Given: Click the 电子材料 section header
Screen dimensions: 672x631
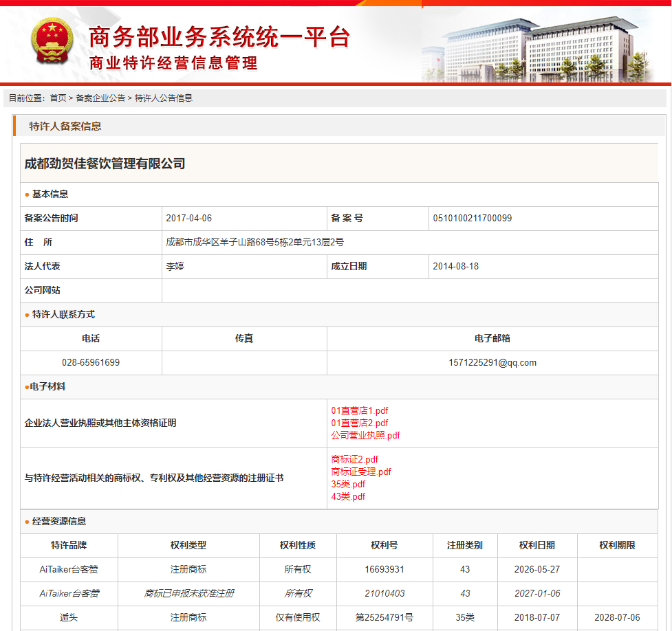Looking at the screenshot, I should click(47, 386).
